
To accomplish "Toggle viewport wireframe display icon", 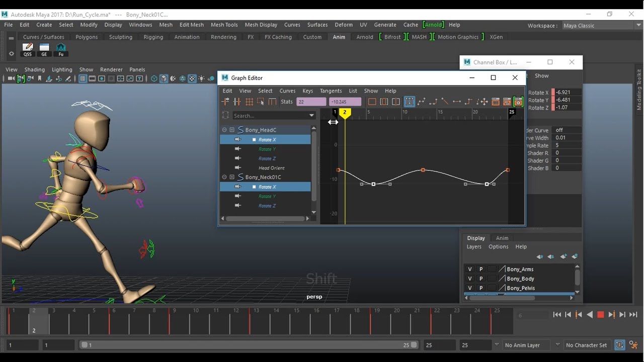I will pos(154,78).
